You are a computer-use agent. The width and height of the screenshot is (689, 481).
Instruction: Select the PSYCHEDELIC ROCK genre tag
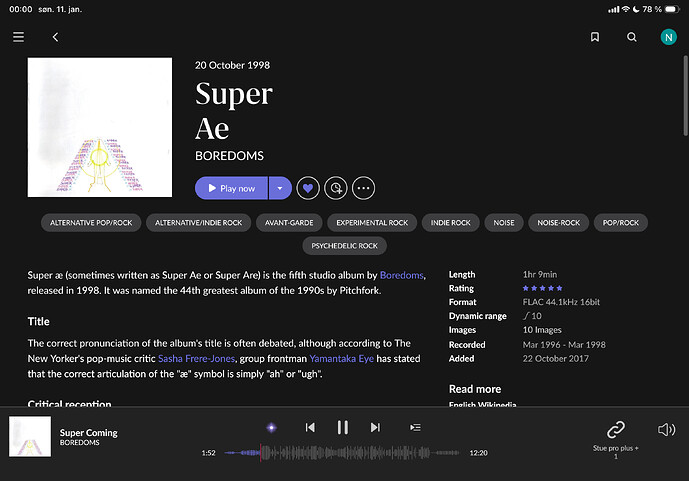[344, 246]
